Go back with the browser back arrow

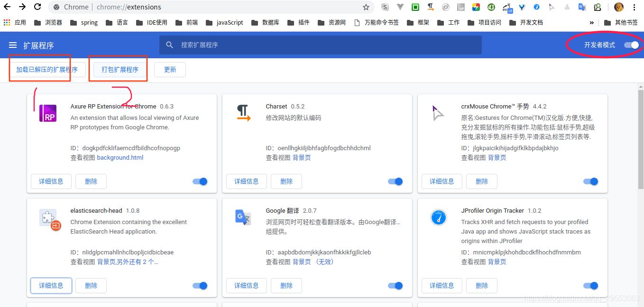tap(7, 7)
